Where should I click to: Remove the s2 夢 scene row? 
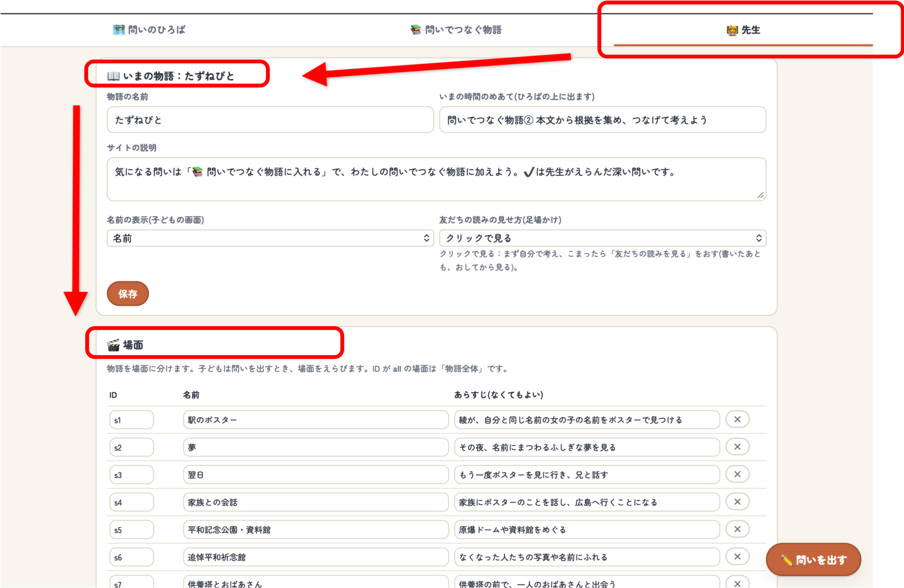pyautogui.click(x=737, y=447)
